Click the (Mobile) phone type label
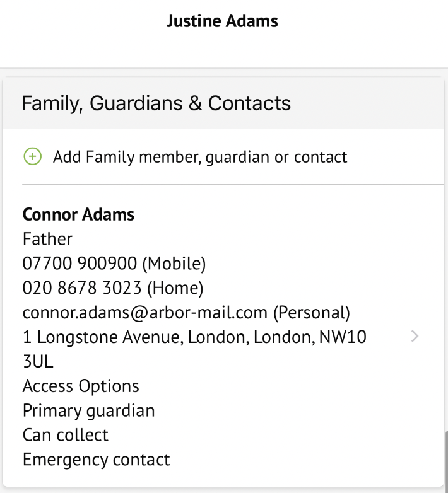The height and width of the screenshot is (493, 448). [x=177, y=264]
